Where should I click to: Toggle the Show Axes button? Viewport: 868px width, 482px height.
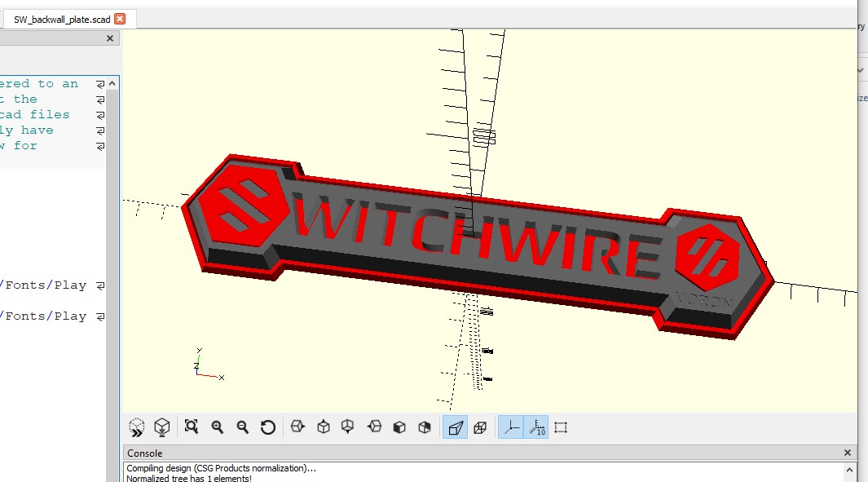click(510, 427)
